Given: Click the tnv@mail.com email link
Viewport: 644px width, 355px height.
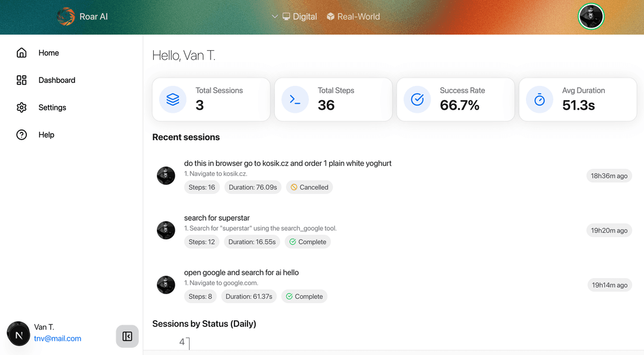Looking at the screenshot, I should click(57, 338).
